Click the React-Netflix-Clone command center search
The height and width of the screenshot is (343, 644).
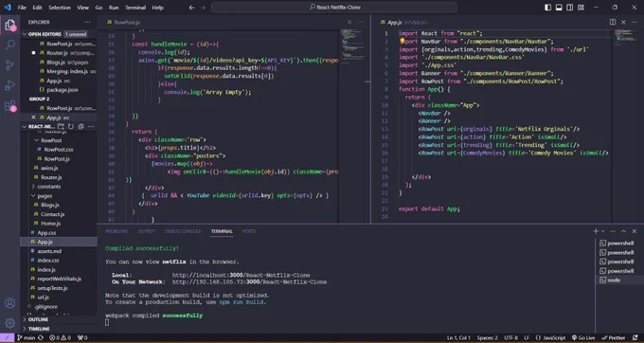(x=334, y=8)
